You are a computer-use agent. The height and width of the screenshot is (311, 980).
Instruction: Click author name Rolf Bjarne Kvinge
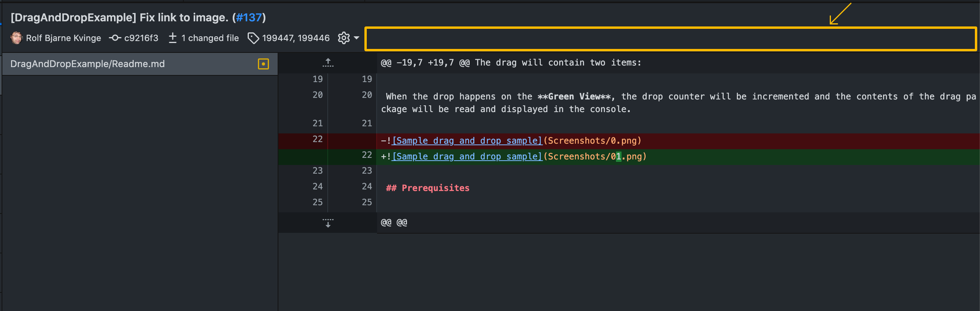click(x=63, y=38)
